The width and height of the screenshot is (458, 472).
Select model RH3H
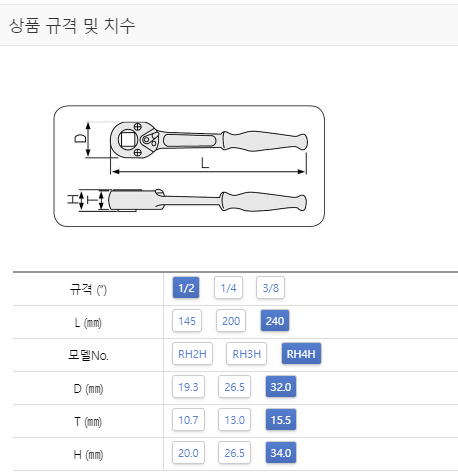pyautogui.click(x=246, y=354)
